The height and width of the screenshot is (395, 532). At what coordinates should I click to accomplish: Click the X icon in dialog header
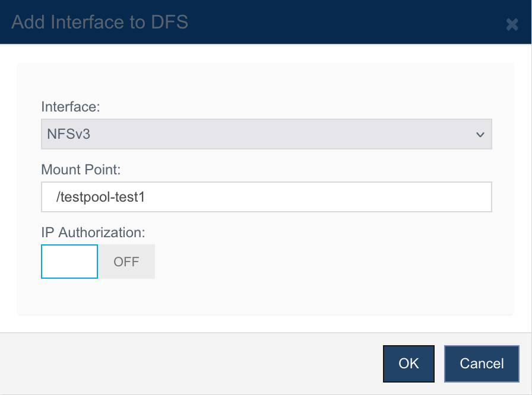click(x=512, y=24)
